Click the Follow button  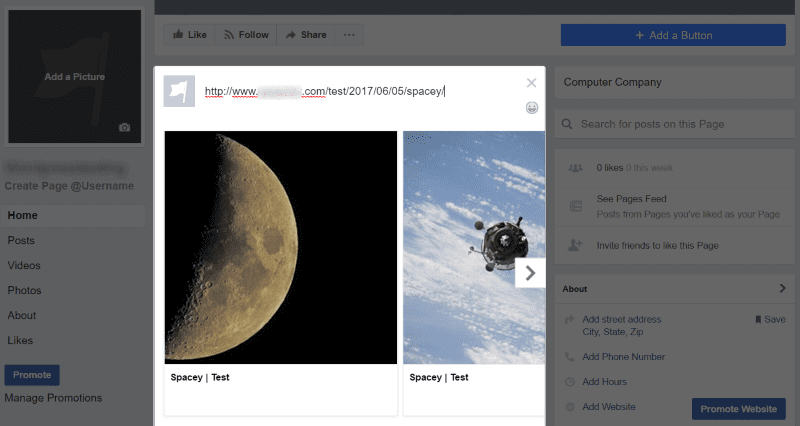246,35
